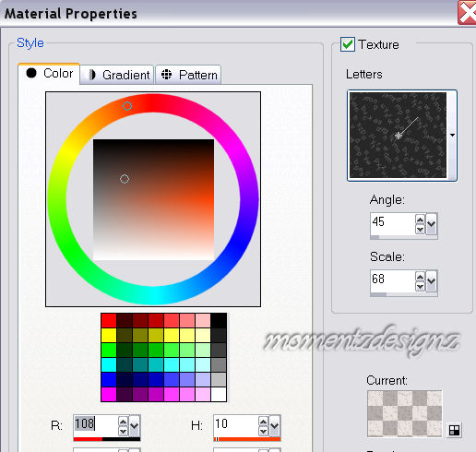Click the swap materials icon beside Current
This screenshot has width=476, height=452.
[x=454, y=430]
